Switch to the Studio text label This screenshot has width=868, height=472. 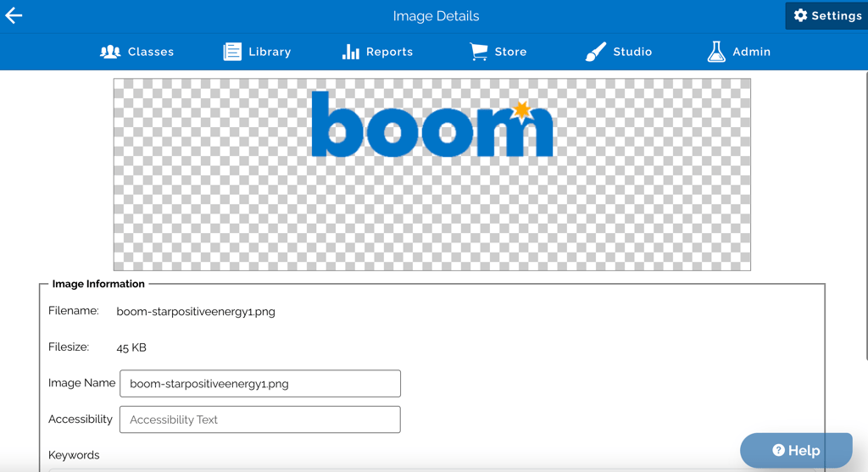point(632,52)
